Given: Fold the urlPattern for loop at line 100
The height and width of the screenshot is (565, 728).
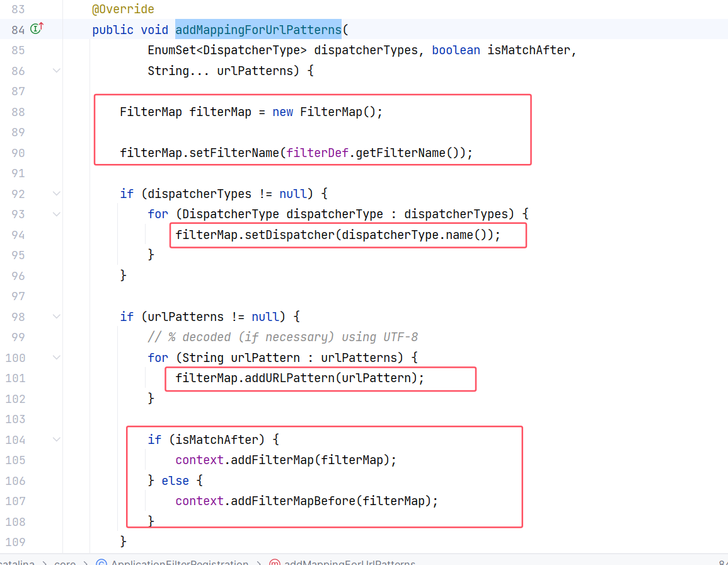Looking at the screenshot, I should click(x=57, y=358).
